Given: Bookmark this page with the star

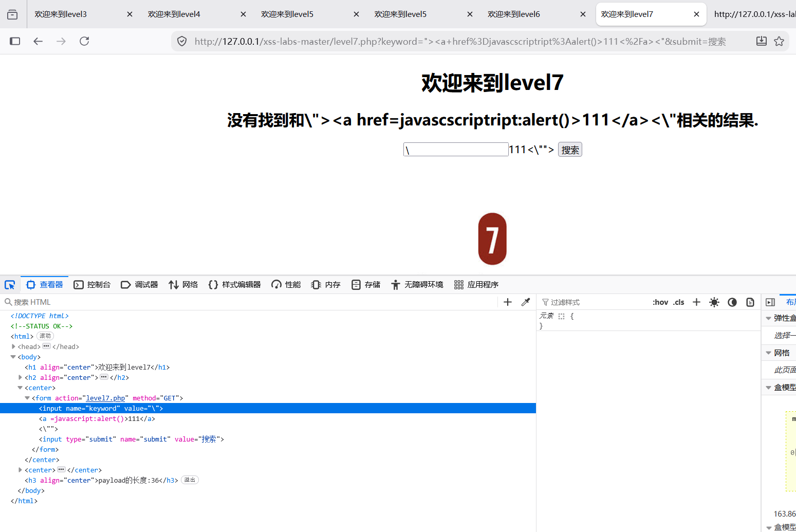Looking at the screenshot, I should click(x=779, y=41).
